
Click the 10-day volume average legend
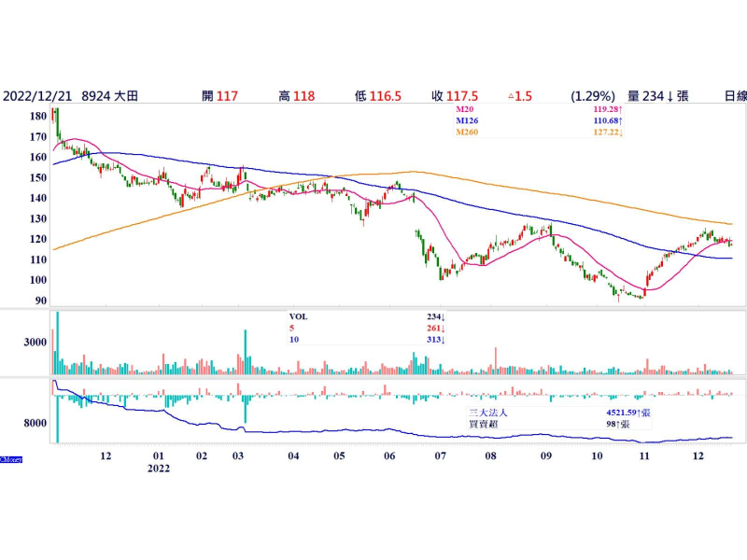[x=292, y=340]
